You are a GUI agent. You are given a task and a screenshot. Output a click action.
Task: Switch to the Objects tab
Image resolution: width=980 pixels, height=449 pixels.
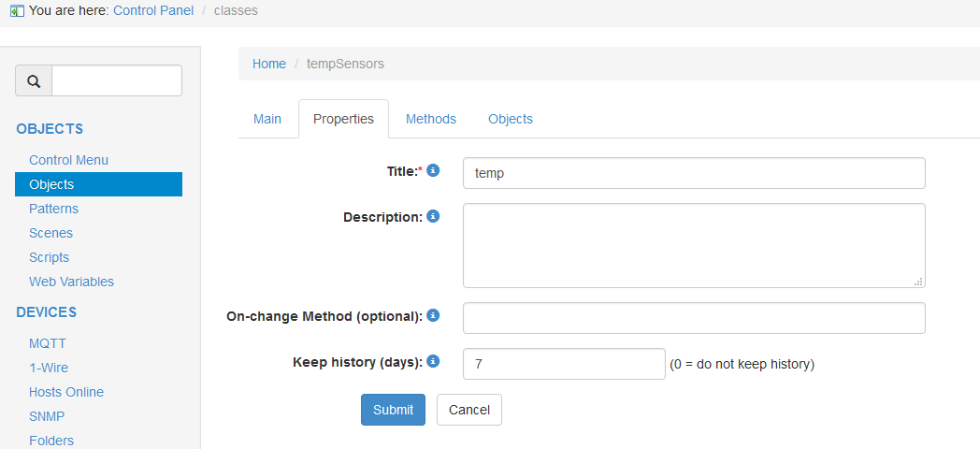[x=511, y=119]
